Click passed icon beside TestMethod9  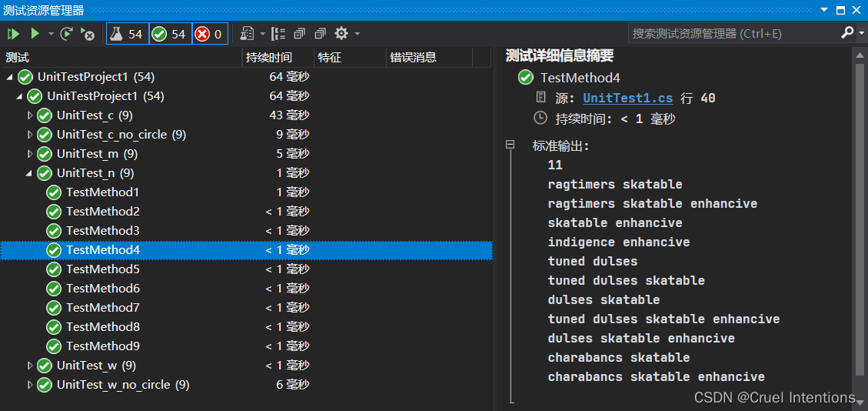pyautogui.click(x=54, y=346)
